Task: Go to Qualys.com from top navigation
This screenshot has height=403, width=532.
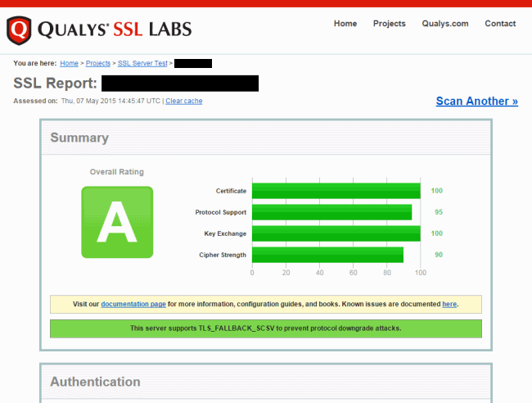Action: pos(445,24)
